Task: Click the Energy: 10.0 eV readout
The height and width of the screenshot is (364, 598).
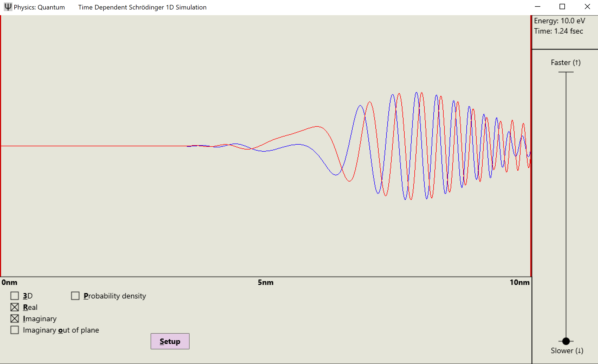Action: (x=559, y=21)
